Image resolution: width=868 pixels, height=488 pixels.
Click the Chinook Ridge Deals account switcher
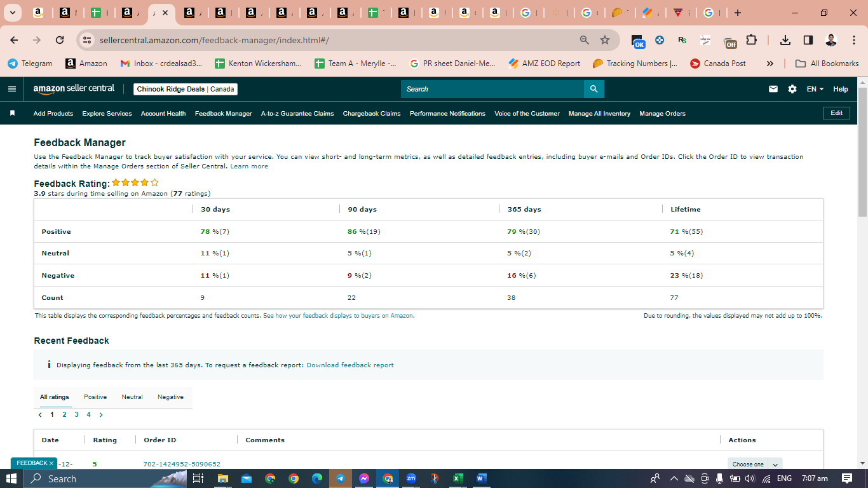[x=186, y=89]
